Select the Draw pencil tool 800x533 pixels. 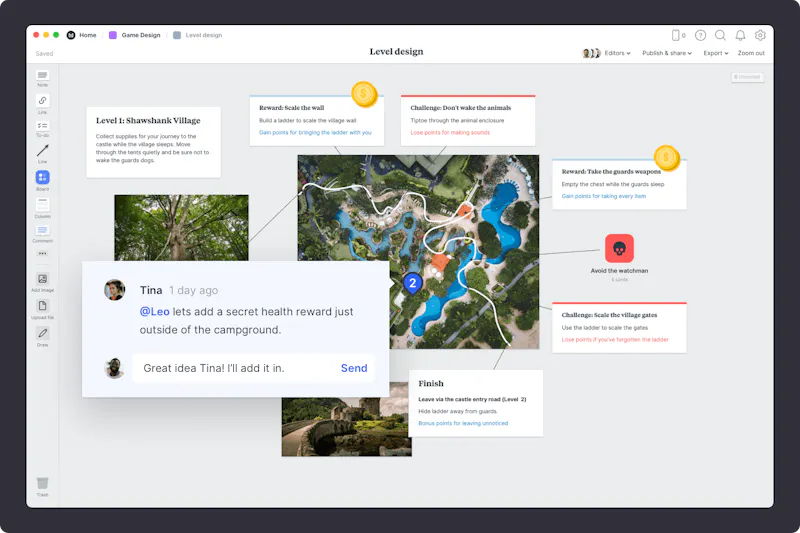click(x=42, y=335)
